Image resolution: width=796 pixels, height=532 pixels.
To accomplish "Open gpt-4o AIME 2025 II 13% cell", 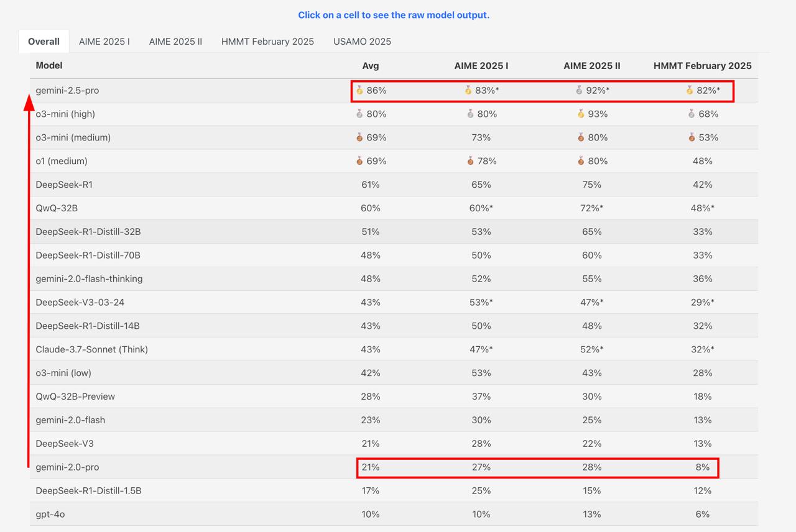I will click(592, 515).
